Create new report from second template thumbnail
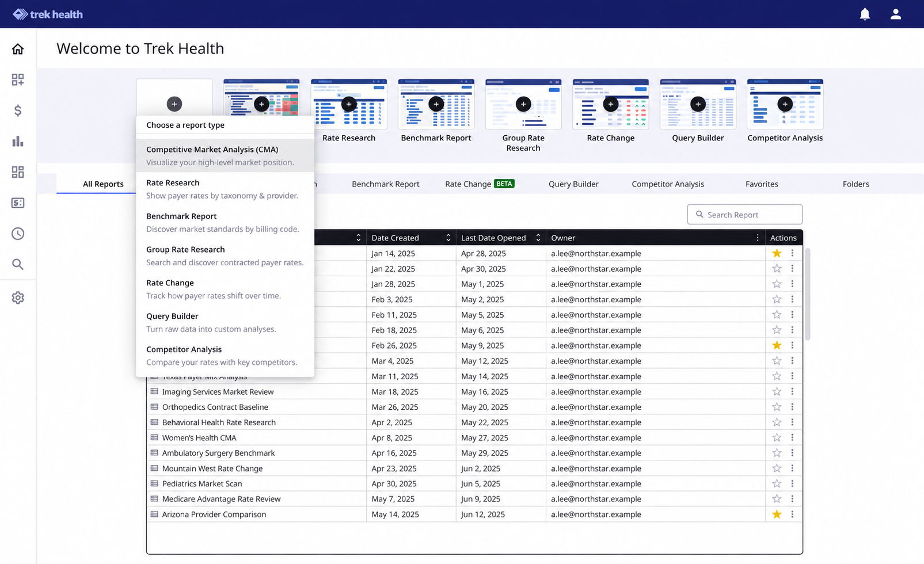The image size is (924, 564). point(261,104)
